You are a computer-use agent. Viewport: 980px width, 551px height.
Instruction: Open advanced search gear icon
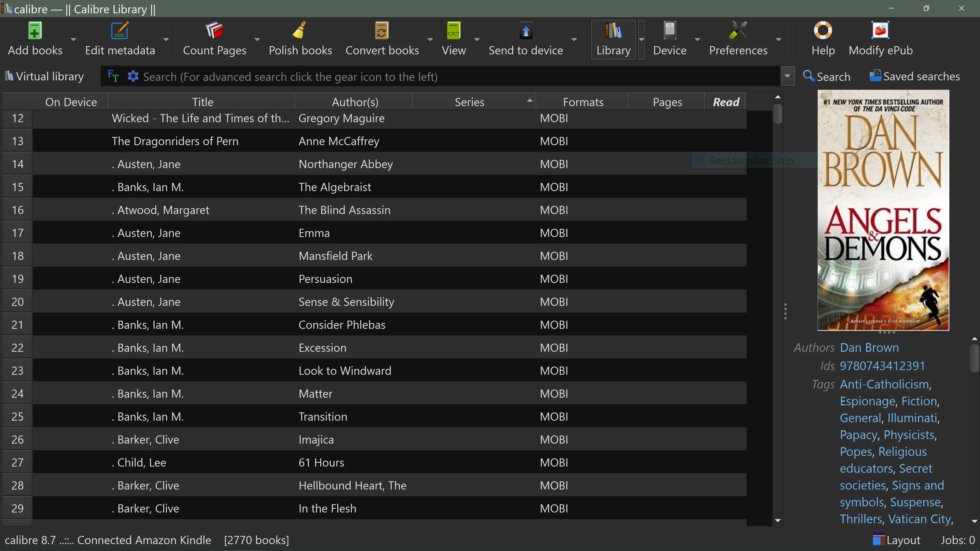click(x=133, y=77)
